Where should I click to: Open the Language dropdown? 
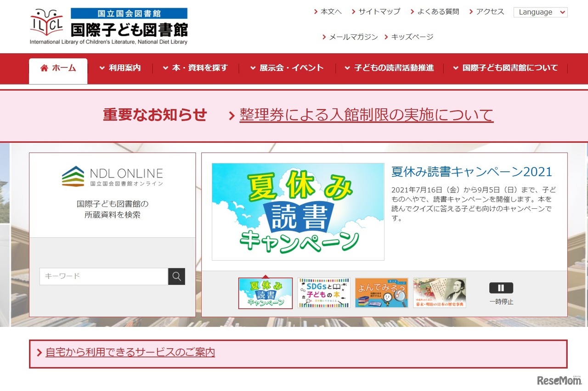540,12
